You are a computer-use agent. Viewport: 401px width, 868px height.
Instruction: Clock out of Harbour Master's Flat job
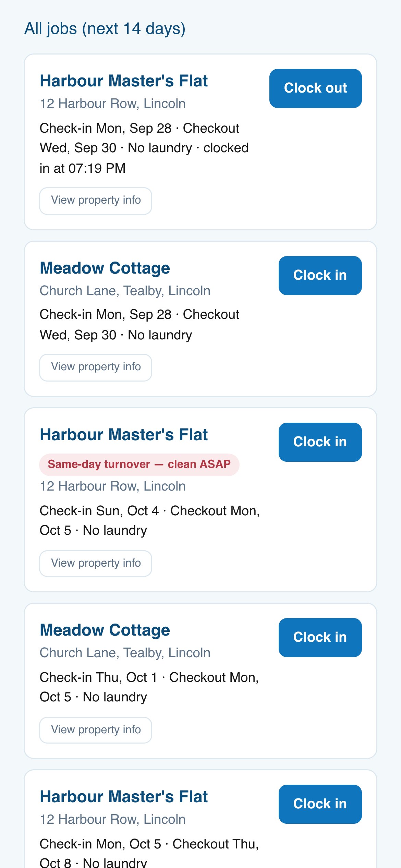(315, 88)
